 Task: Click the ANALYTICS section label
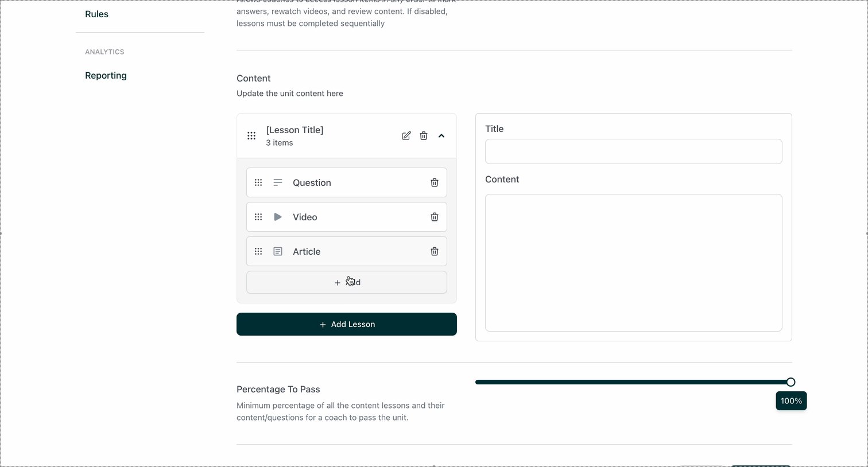(104, 52)
